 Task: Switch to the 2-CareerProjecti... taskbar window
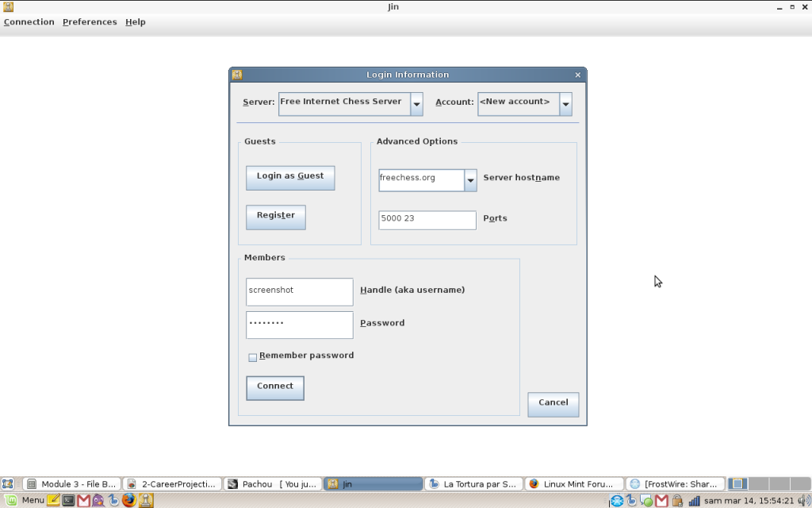pyautogui.click(x=172, y=484)
